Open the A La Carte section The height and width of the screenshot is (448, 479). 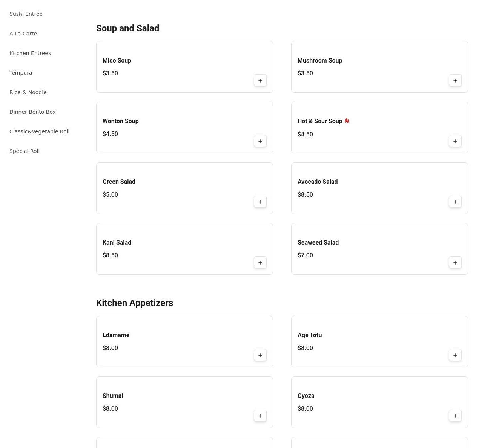[23, 34]
